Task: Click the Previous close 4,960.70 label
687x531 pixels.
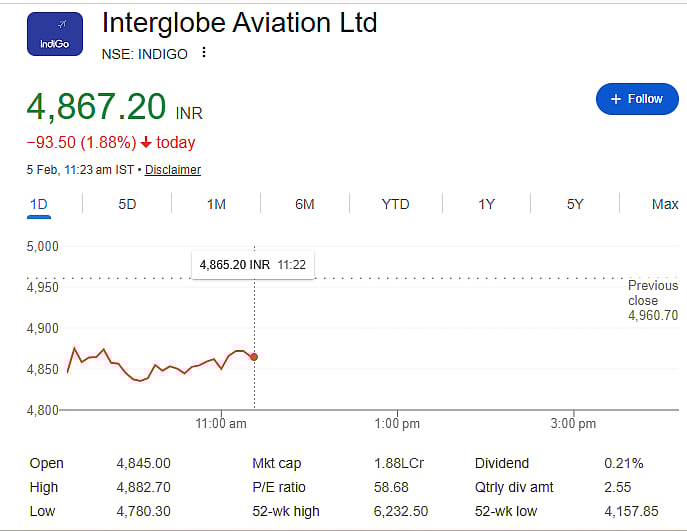Action: tap(652, 300)
